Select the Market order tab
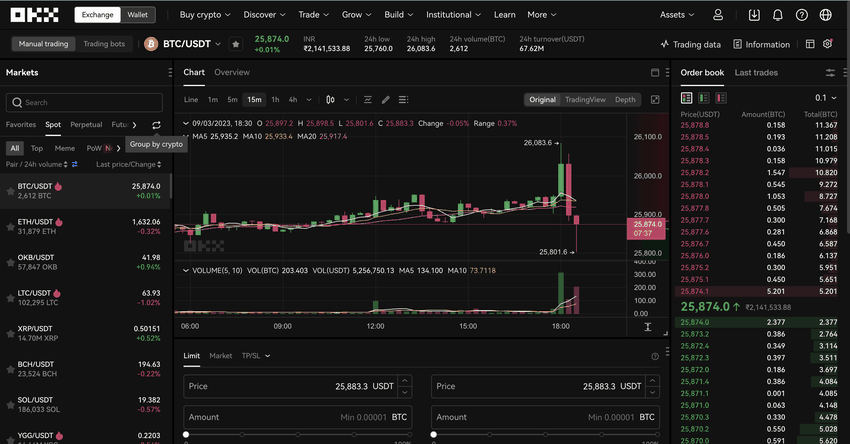The width and height of the screenshot is (850, 444). (x=221, y=356)
